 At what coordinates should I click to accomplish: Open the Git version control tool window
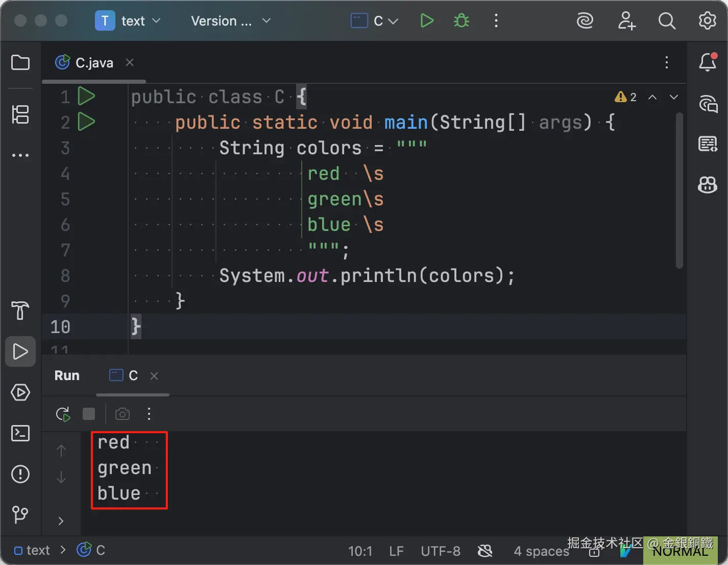point(20,514)
